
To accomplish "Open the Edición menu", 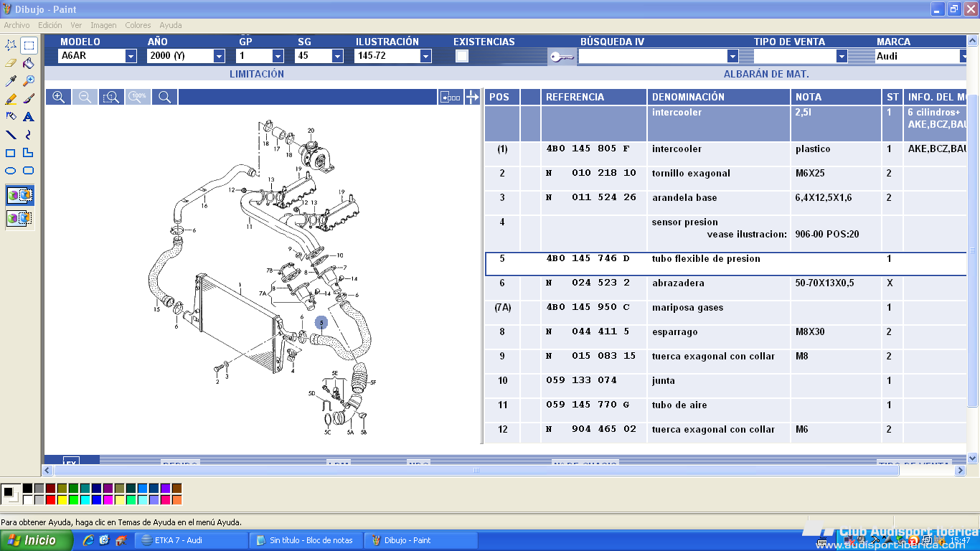I will 50,25.
